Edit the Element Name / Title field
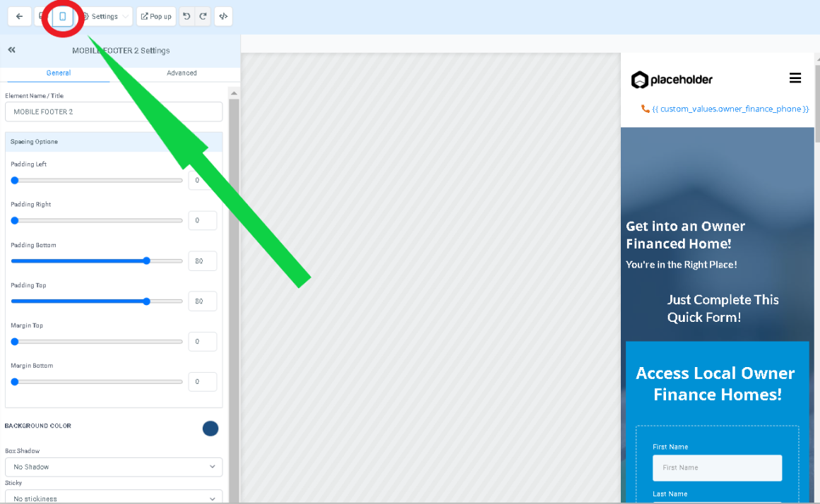The image size is (820, 504). pyautogui.click(x=114, y=112)
